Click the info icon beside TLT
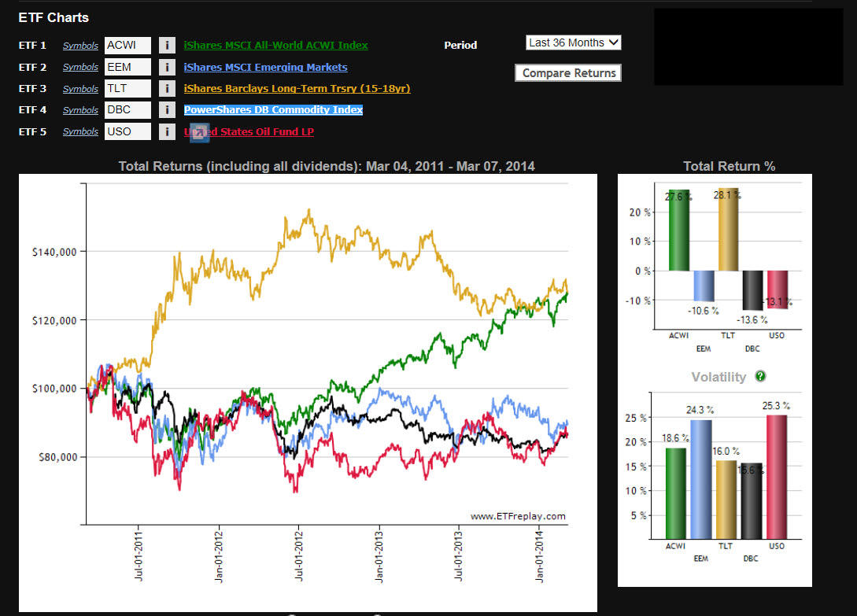 (167, 89)
